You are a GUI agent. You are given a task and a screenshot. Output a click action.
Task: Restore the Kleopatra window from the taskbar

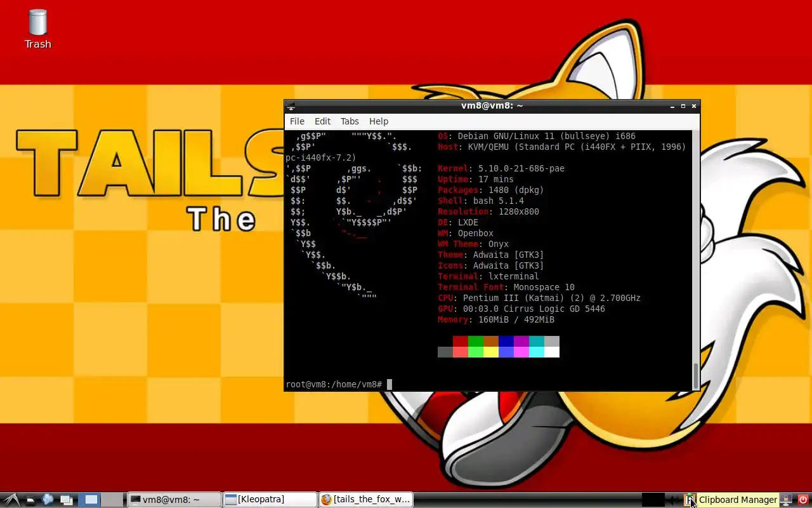tap(270, 500)
